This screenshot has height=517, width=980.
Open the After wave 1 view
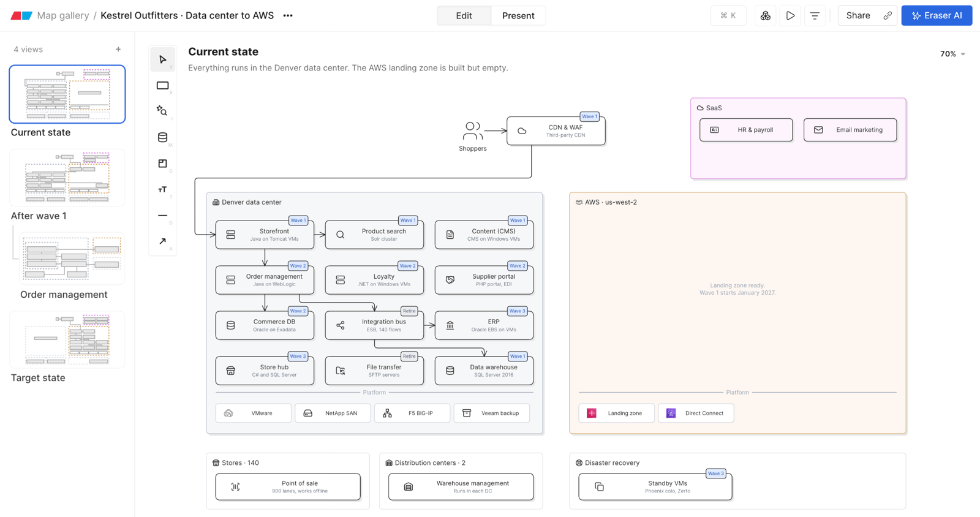coord(67,178)
